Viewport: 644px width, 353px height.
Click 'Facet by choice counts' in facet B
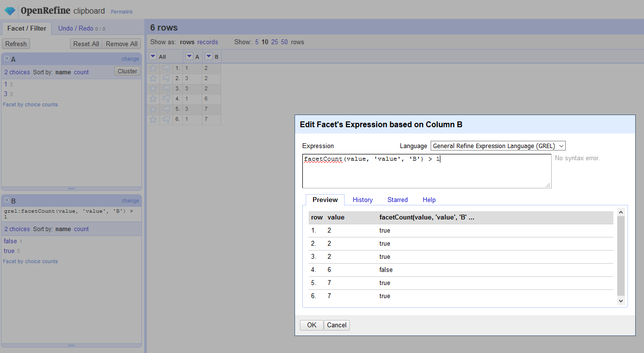pyautogui.click(x=31, y=261)
